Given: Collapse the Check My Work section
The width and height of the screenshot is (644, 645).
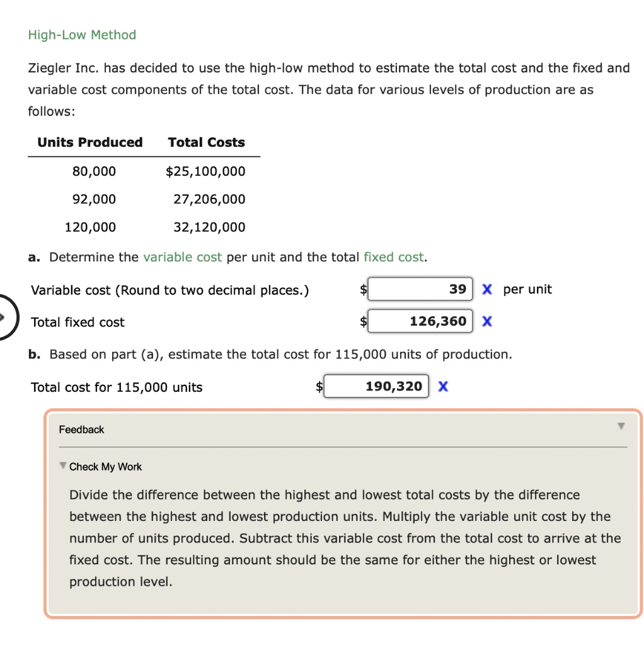Looking at the screenshot, I should pos(62,466).
